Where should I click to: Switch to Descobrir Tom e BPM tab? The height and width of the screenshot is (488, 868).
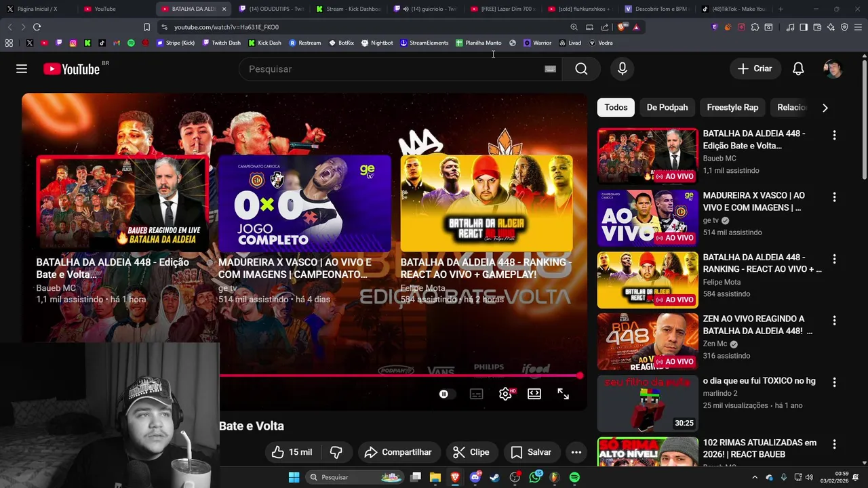click(x=656, y=9)
